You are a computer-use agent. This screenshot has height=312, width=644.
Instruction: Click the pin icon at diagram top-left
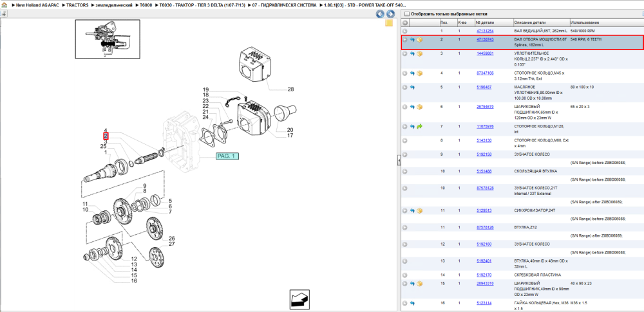(x=4, y=14)
